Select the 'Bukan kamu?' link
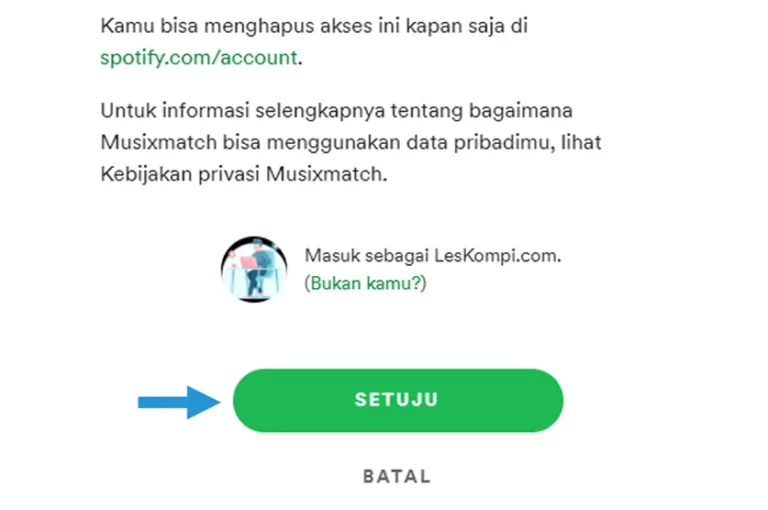This screenshot has width=768, height=510. pos(365,283)
